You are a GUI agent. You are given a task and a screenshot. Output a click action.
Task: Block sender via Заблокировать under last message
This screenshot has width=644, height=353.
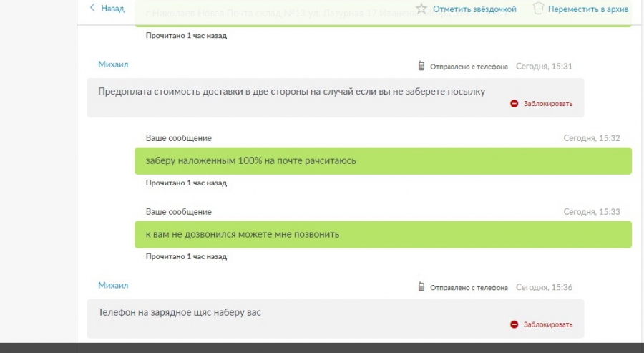click(x=548, y=324)
